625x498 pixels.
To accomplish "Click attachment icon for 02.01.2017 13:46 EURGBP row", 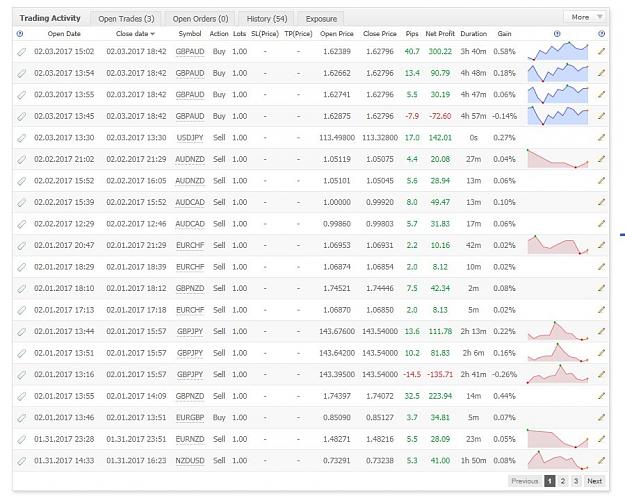I will coord(22,418).
